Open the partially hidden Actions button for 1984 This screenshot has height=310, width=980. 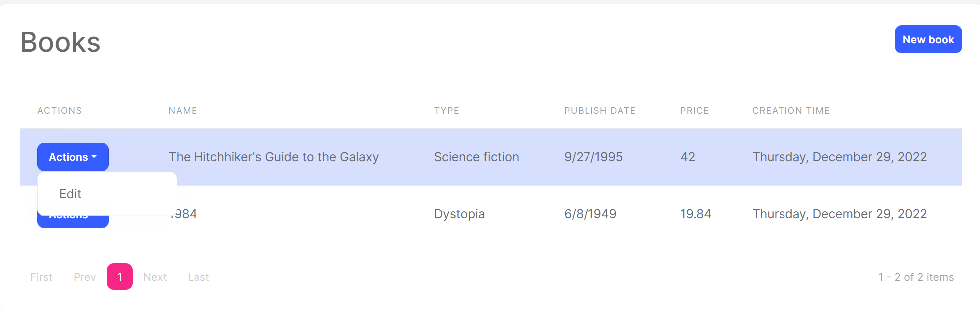pos(73,222)
